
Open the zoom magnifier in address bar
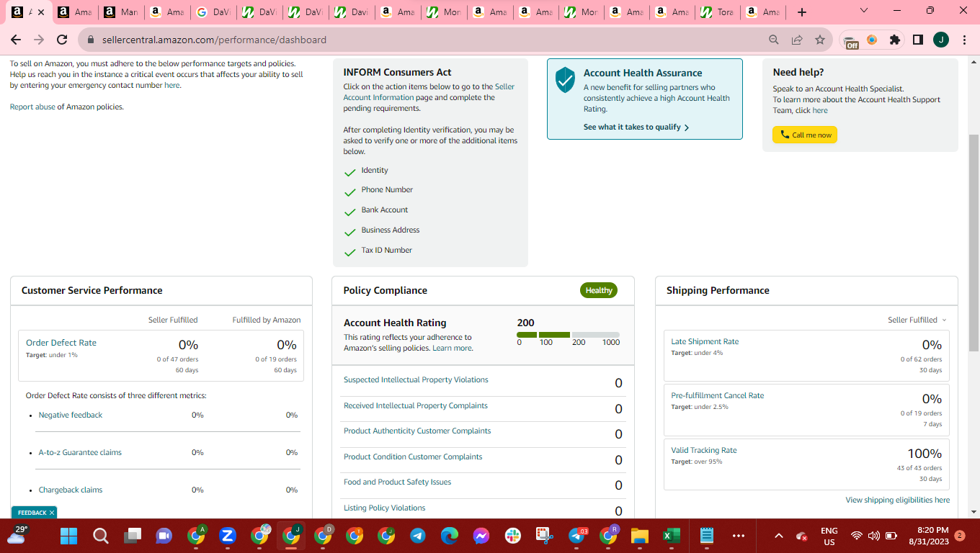pos(774,40)
